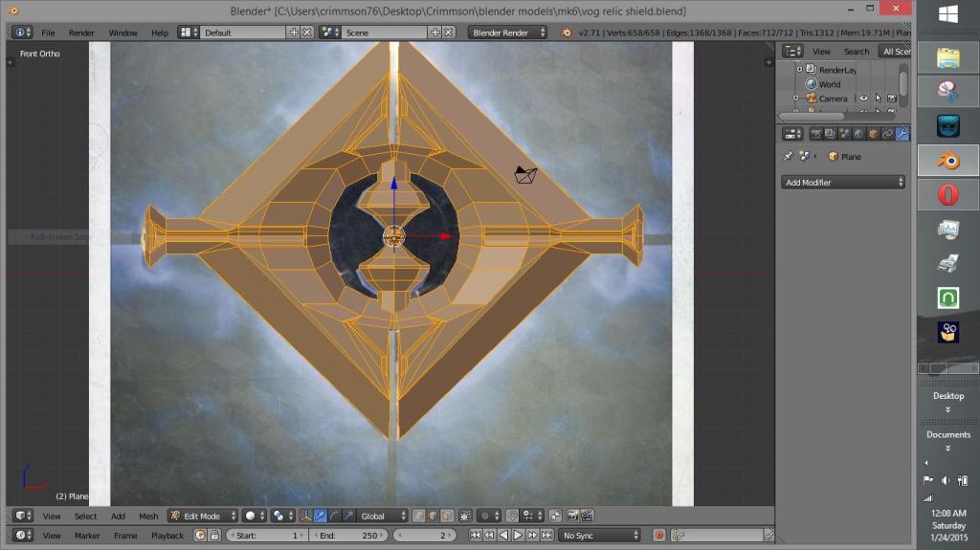Add a new scene
Image resolution: width=980 pixels, height=550 pixels.
435,33
